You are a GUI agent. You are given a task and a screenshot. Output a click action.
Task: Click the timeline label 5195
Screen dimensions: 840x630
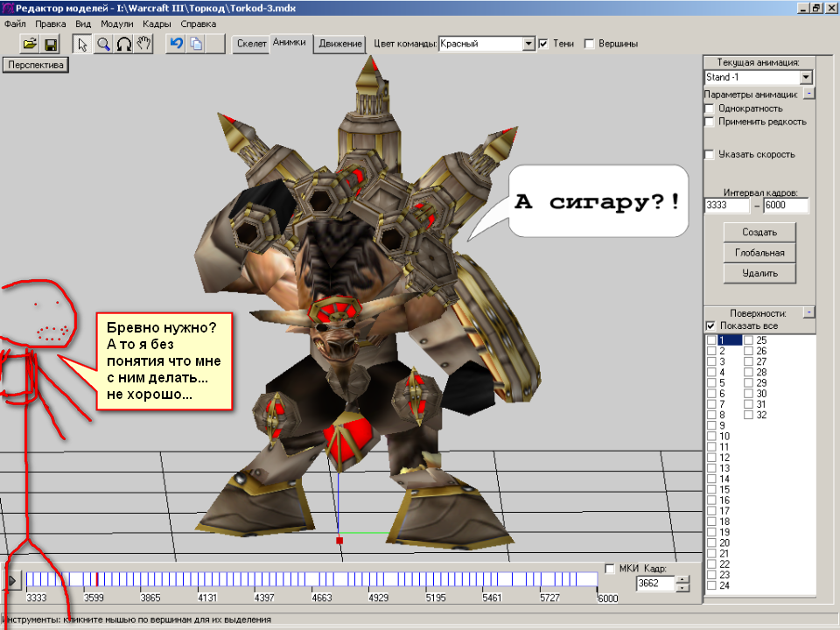[436, 598]
